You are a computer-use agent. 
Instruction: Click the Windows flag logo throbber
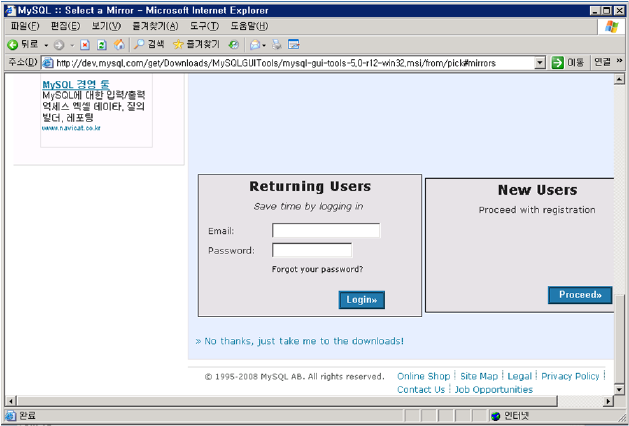(612, 27)
